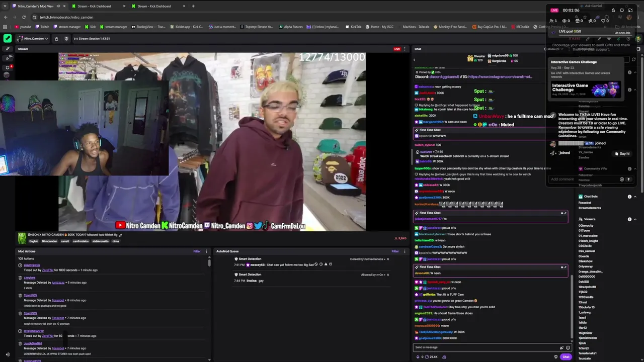Open the instagram.com link in pinned message

pyautogui.click(x=500, y=77)
